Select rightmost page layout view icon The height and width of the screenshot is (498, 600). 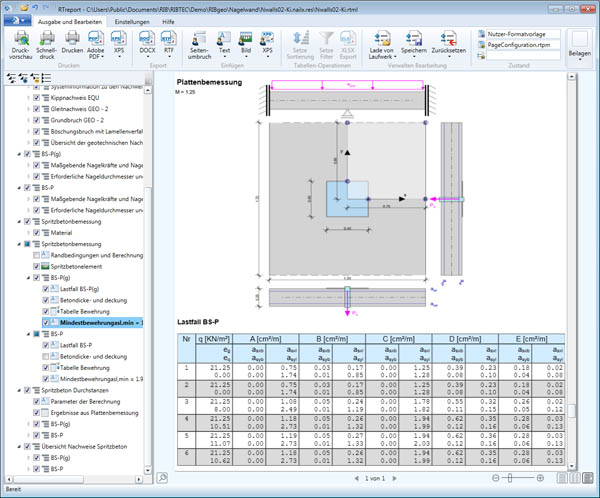[588, 478]
